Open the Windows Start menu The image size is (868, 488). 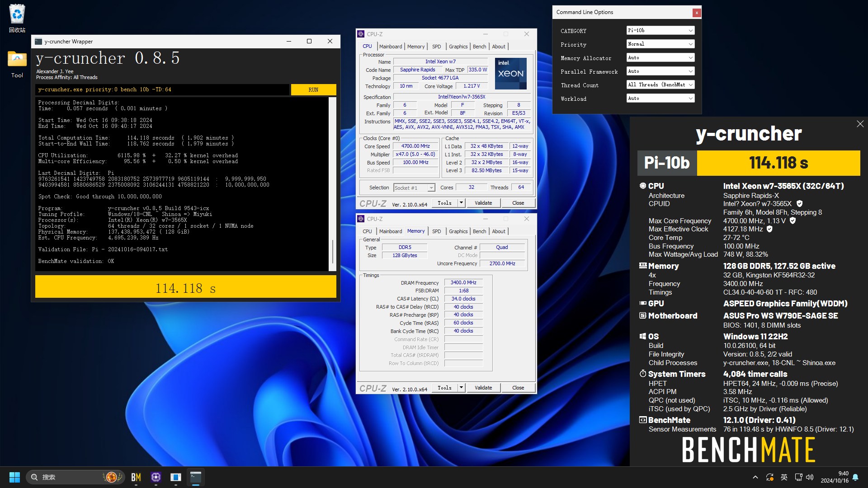[x=14, y=477]
